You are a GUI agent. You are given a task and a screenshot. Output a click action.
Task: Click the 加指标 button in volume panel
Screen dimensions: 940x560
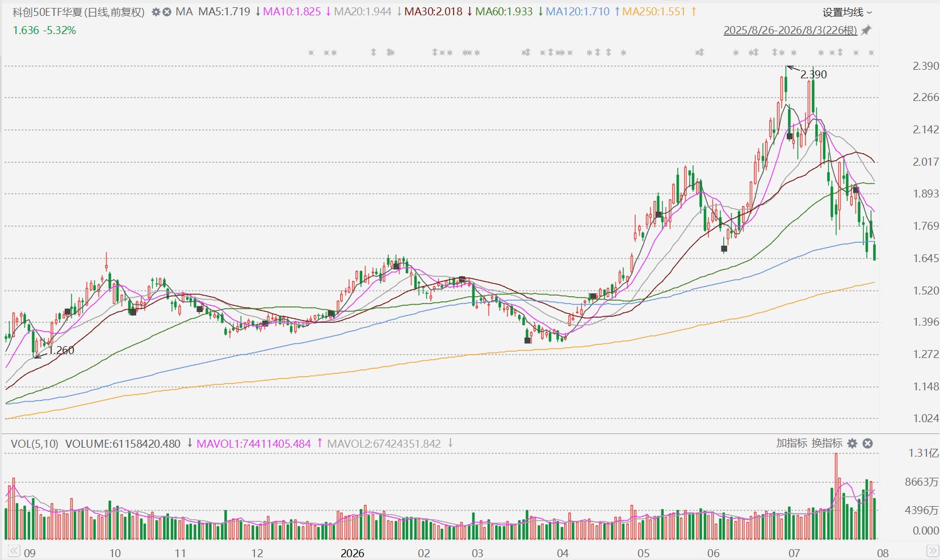point(791,443)
